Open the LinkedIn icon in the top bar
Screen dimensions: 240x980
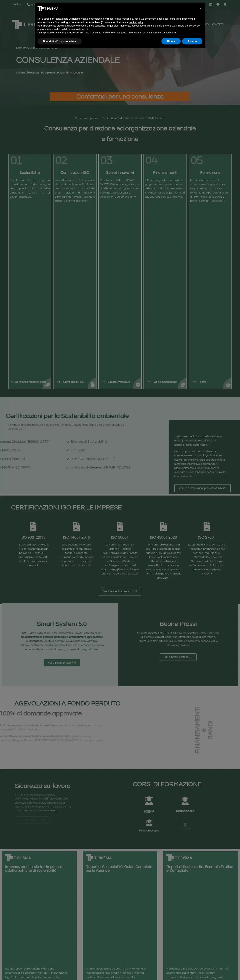click(211, 5)
